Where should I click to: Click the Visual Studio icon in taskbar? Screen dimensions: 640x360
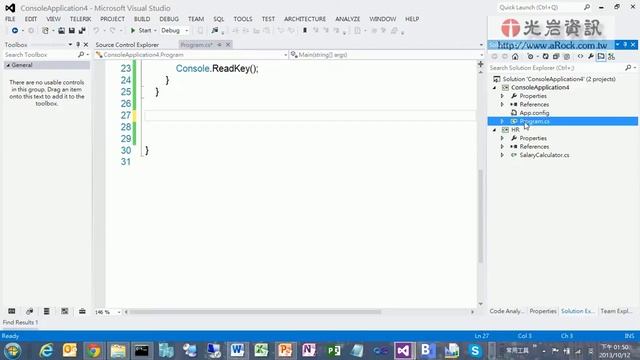point(403,351)
